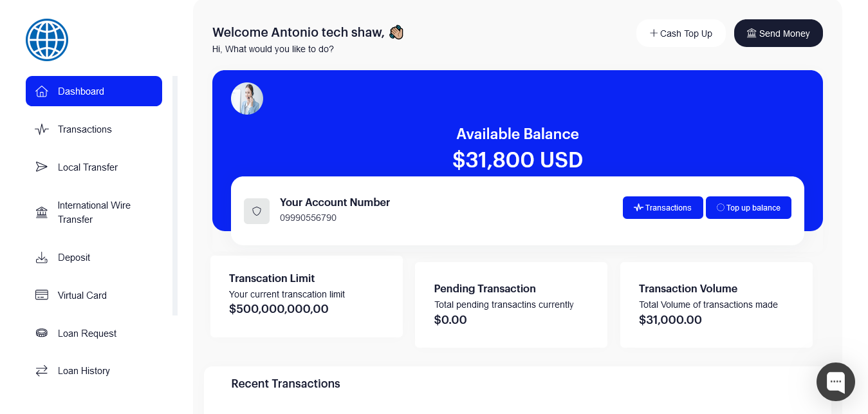Click the blue Transactions button
This screenshot has width=868, height=414.
click(663, 208)
